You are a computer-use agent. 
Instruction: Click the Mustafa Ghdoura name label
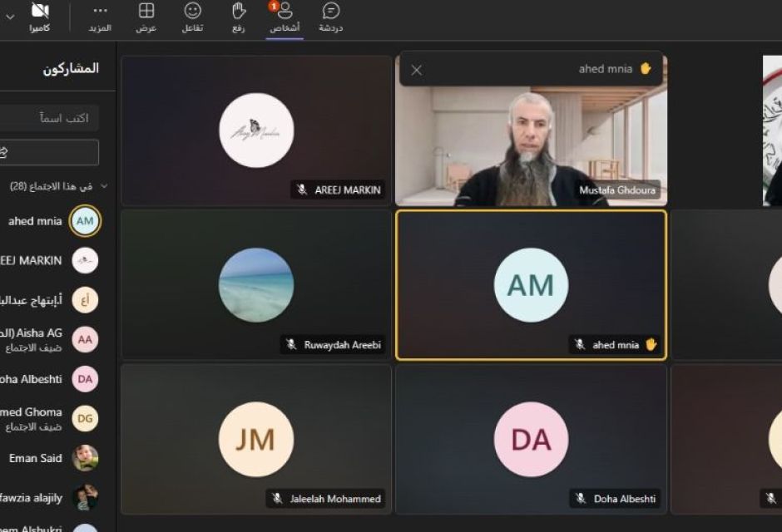pyautogui.click(x=617, y=190)
